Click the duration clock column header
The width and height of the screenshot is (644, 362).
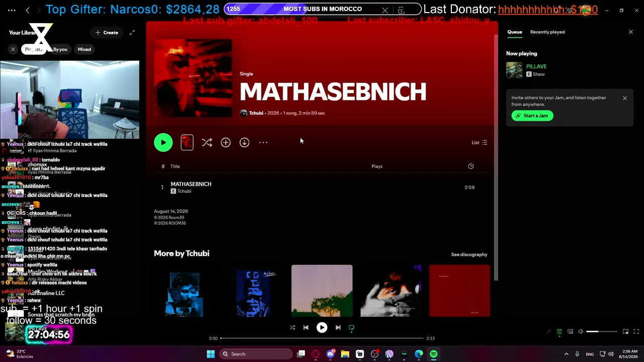tap(471, 166)
